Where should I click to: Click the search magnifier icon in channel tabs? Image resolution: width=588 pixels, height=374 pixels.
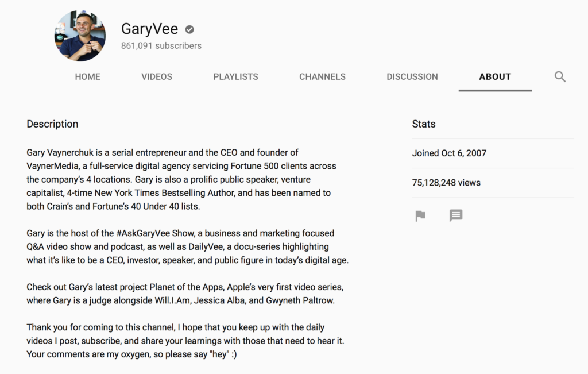point(560,77)
